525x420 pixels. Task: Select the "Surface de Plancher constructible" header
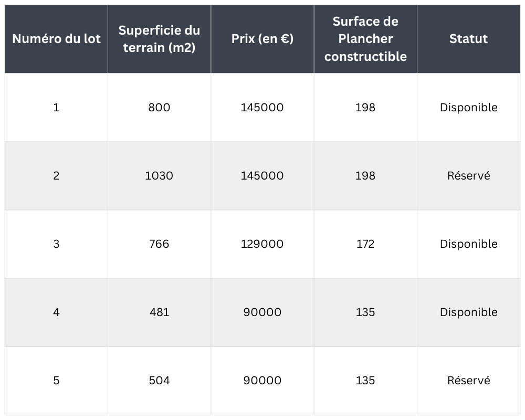[x=365, y=39]
